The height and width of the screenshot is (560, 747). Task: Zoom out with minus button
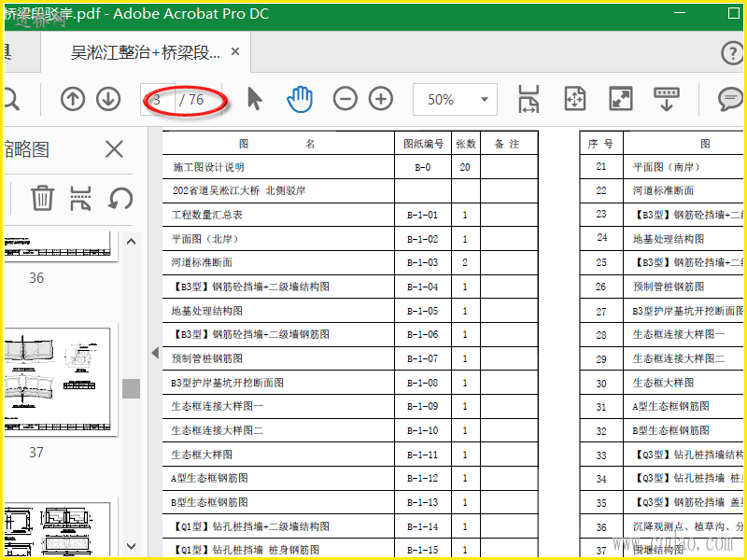(x=345, y=99)
